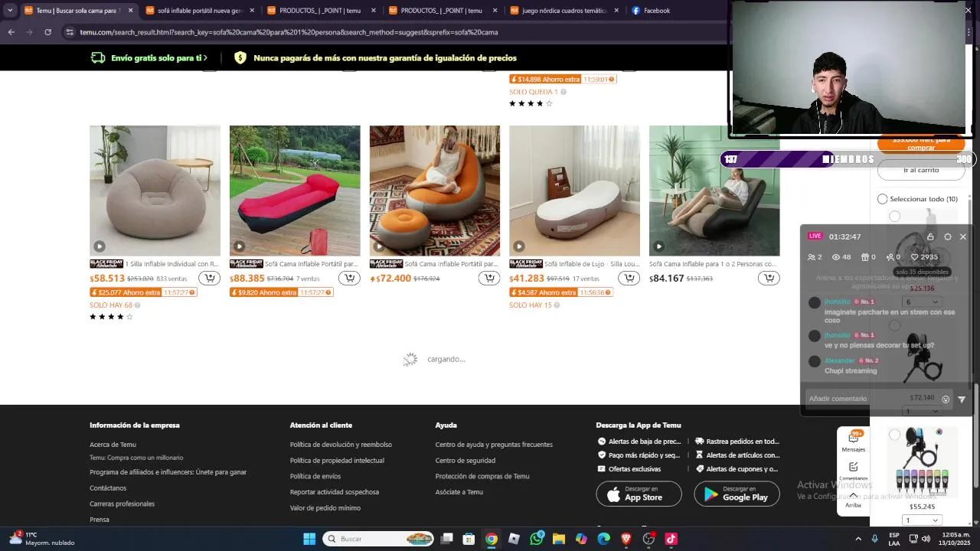
Task: Switch to the Facebook tab
Action: pyautogui.click(x=656, y=11)
